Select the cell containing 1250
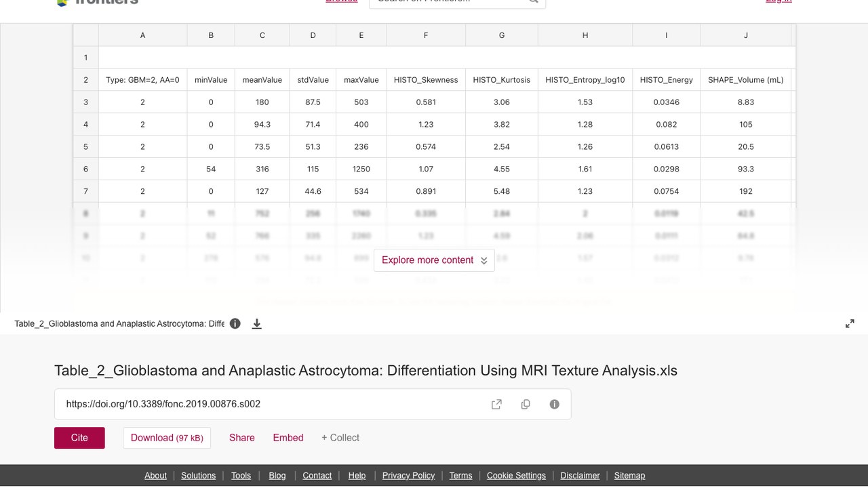 (361, 169)
